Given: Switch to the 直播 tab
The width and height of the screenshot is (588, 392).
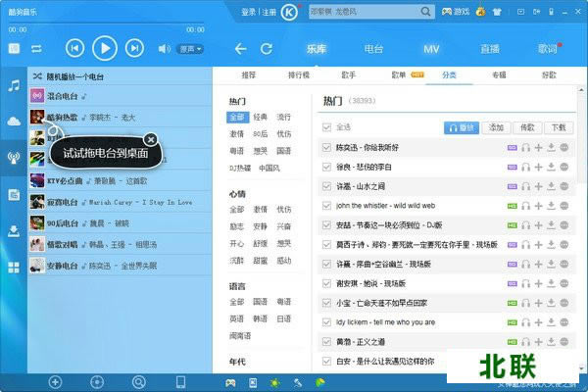Looking at the screenshot, I should pos(490,49).
